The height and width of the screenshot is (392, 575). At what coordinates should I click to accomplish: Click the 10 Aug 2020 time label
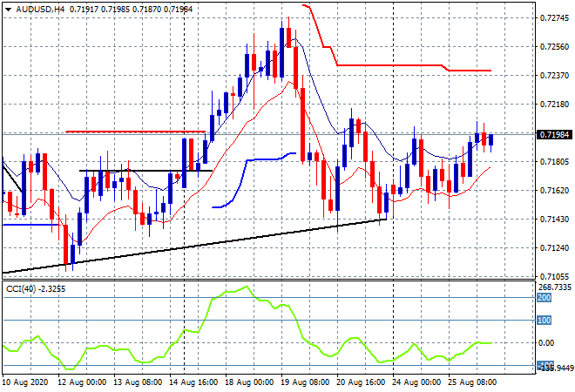tap(25, 382)
